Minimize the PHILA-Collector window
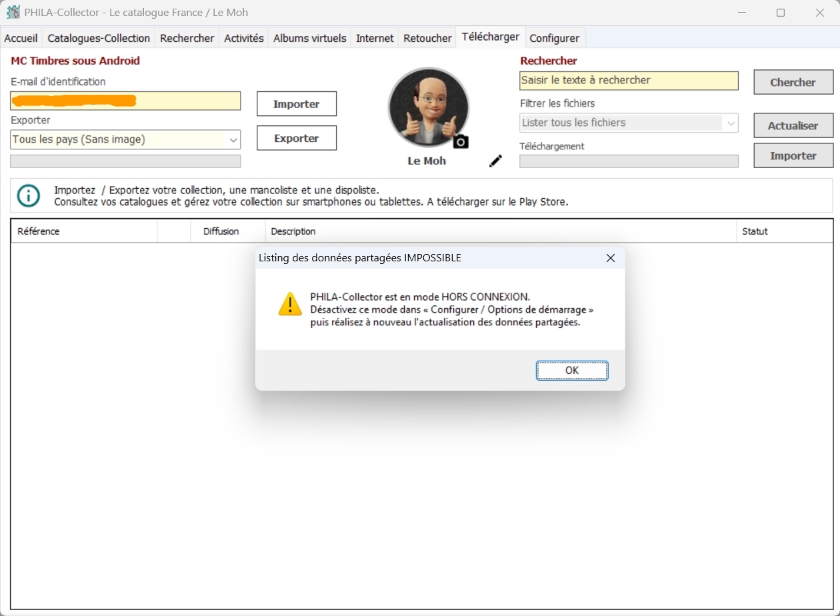 pyautogui.click(x=741, y=13)
